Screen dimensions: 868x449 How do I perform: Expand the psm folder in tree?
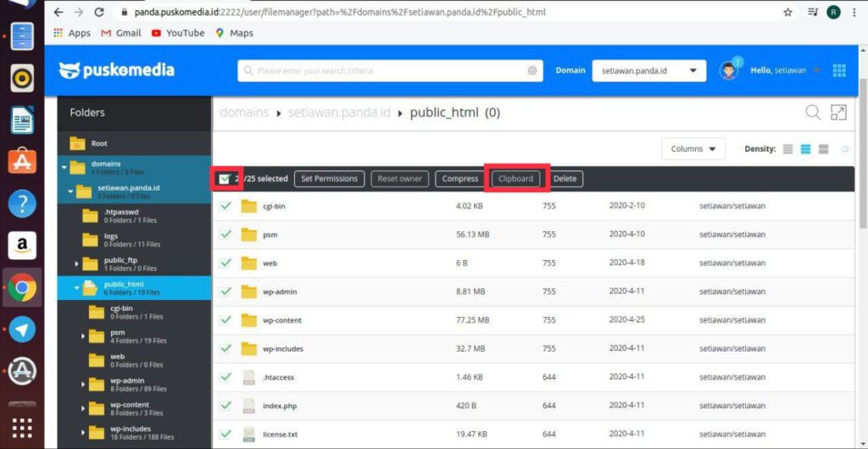[83, 336]
